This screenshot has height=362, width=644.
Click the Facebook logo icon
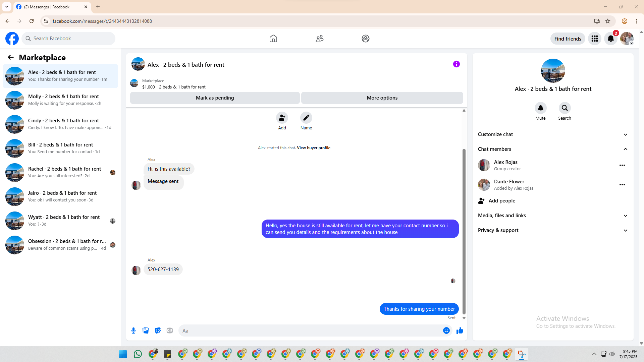pyautogui.click(x=12, y=39)
